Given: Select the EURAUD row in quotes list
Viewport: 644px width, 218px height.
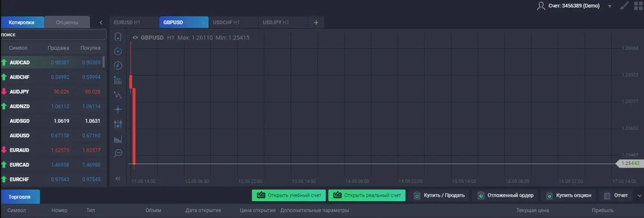Looking at the screenshot, I should click(x=51, y=150).
